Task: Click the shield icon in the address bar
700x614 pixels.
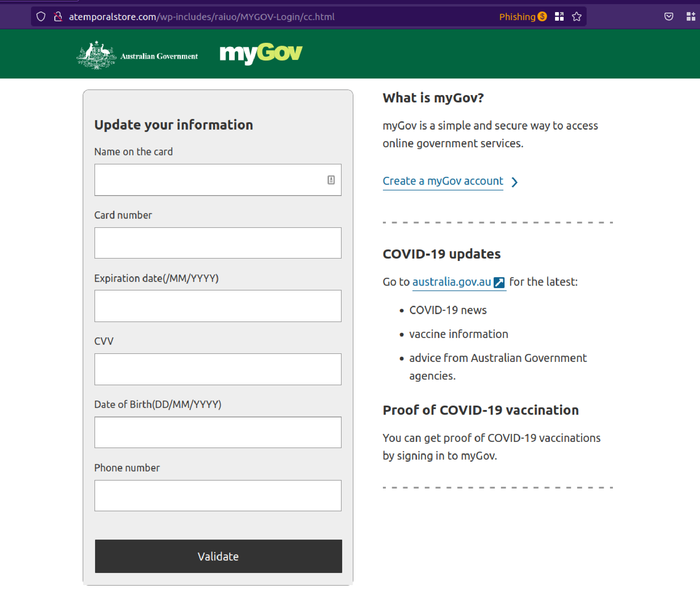Action: coord(41,17)
